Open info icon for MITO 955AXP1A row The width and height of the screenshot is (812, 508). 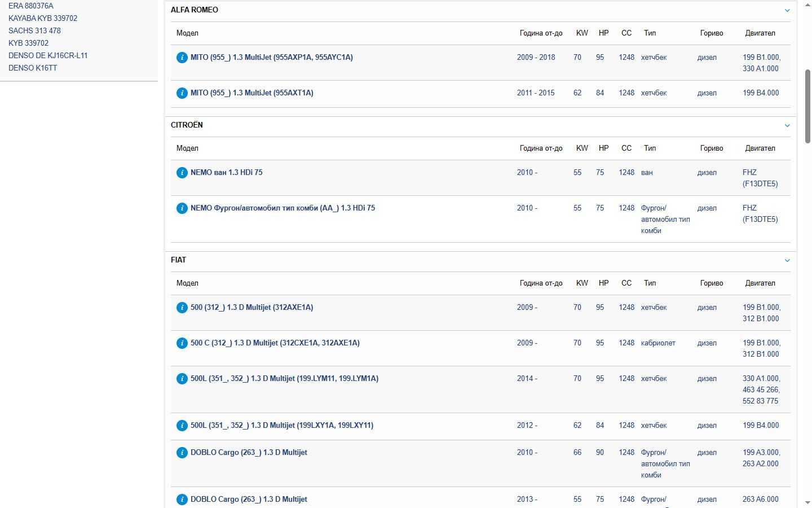[182, 58]
